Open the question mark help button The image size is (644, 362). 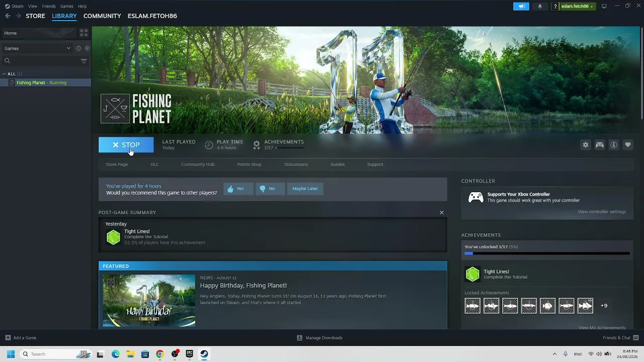(555, 6)
